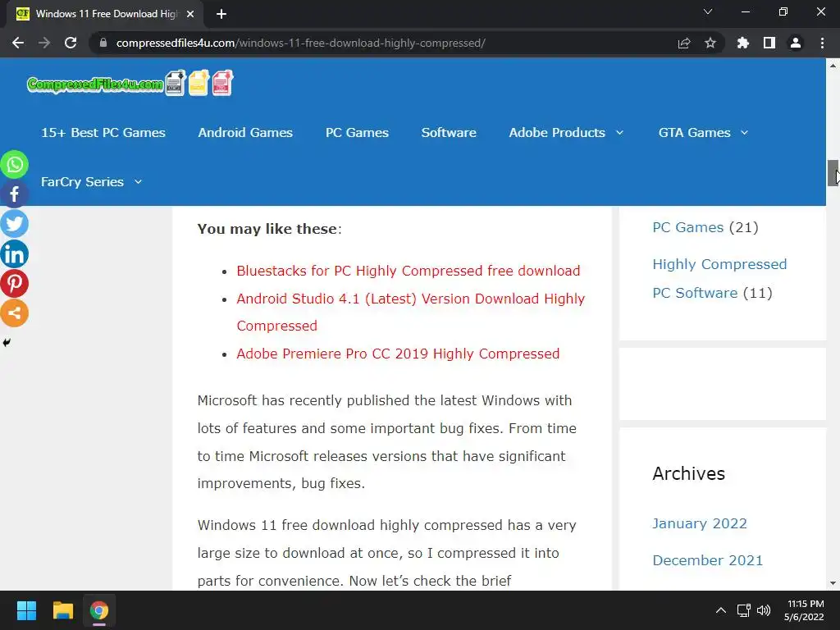Open Android Games menu item
Screen dimensions: 840x630
pyautogui.click(x=245, y=132)
